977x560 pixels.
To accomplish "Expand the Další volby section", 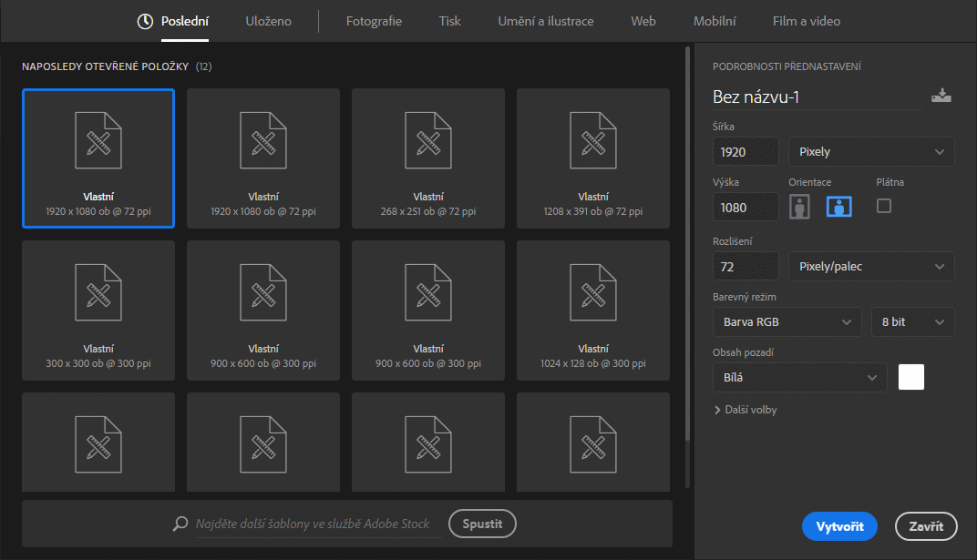I will pyautogui.click(x=746, y=410).
